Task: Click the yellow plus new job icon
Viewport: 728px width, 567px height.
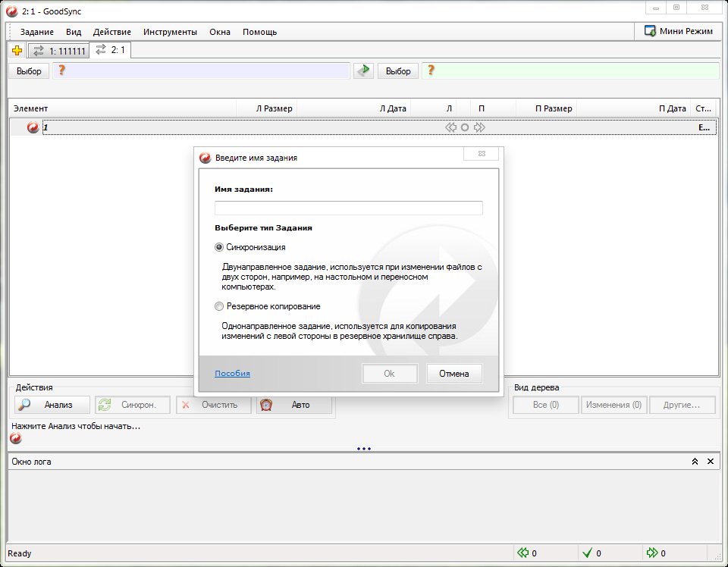Action: pos(17,51)
